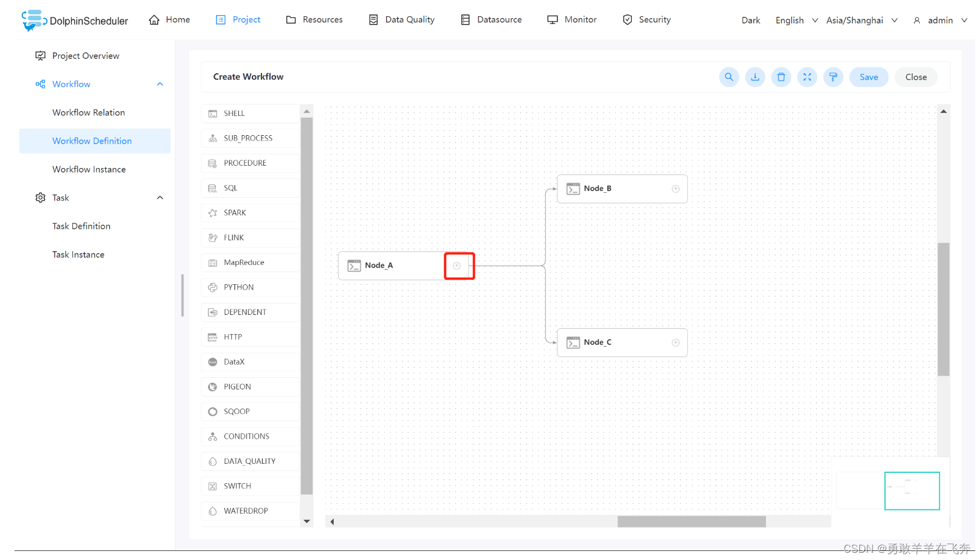
Task: Toggle fullscreen canvas icon
Action: coord(807,77)
